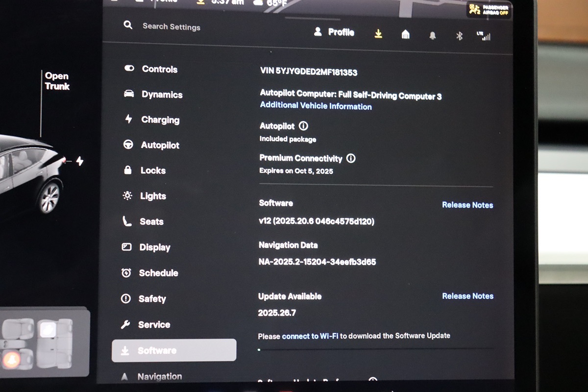The image size is (588, 392).
Task: Select the Display screen icon
Action: (126, 247)
